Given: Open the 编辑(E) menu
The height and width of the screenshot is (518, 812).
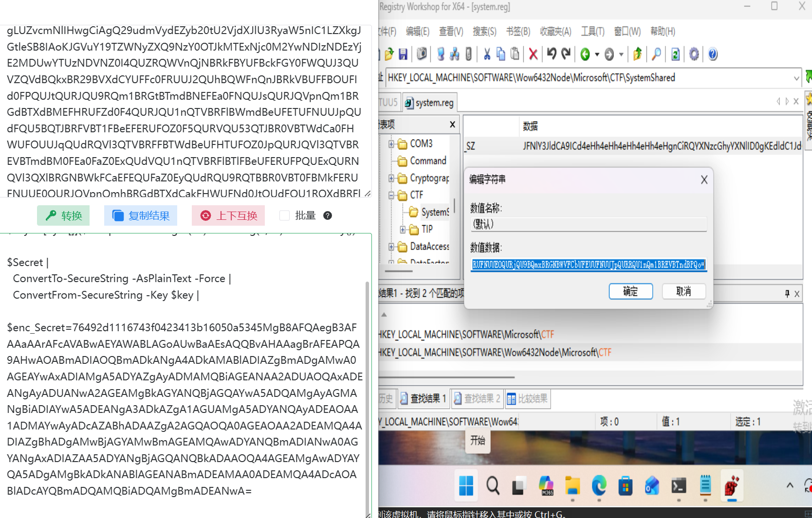Looking at the screenshot, I should click(x=418, y=32).
